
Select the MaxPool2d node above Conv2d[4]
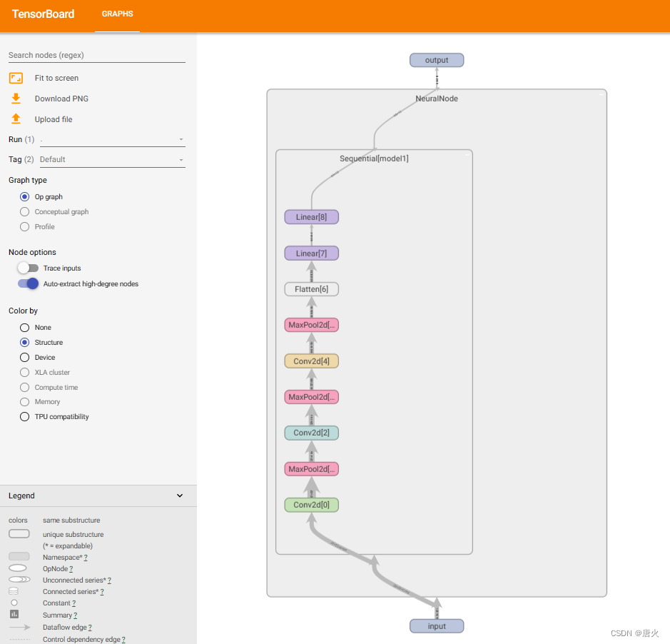312,325
